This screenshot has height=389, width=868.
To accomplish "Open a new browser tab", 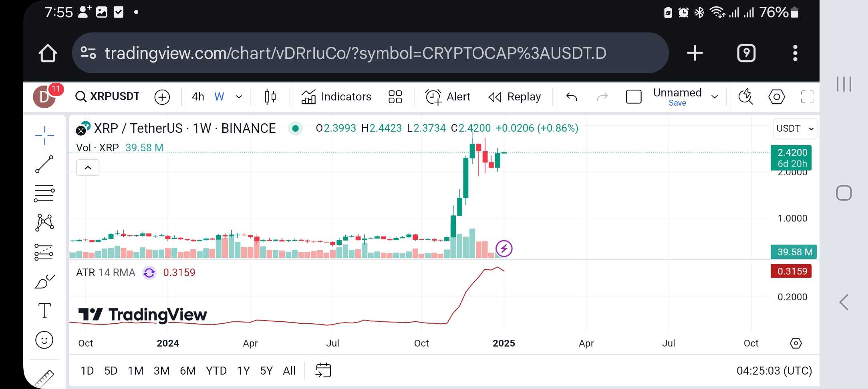I will pyautogui.click(x=695, y=53).
